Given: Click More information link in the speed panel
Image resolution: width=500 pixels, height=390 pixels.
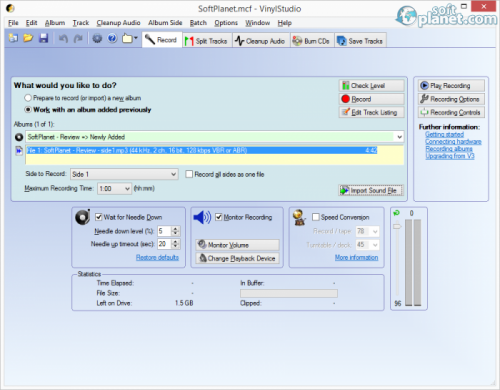Looking at the screenshot, I should click(x=356, y=257).
